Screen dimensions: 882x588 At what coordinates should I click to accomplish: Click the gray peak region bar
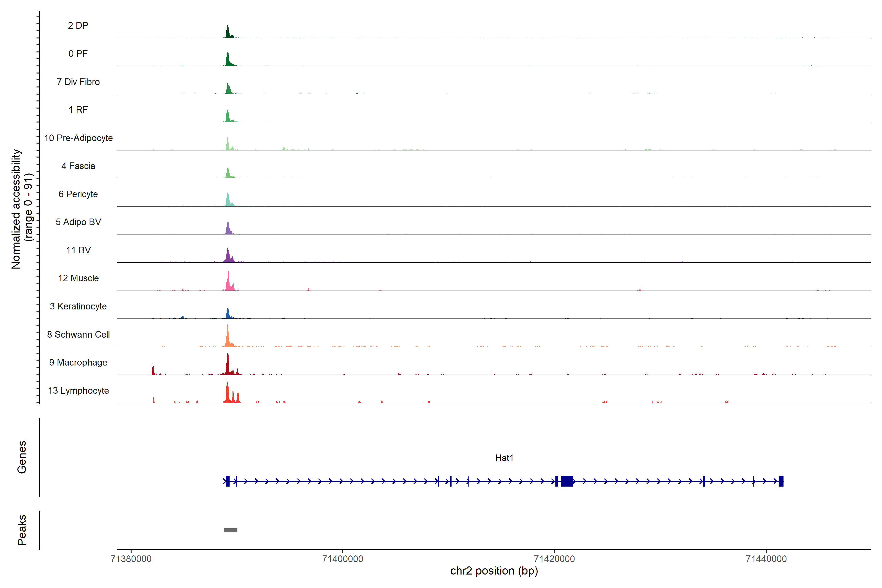[231, 530]
